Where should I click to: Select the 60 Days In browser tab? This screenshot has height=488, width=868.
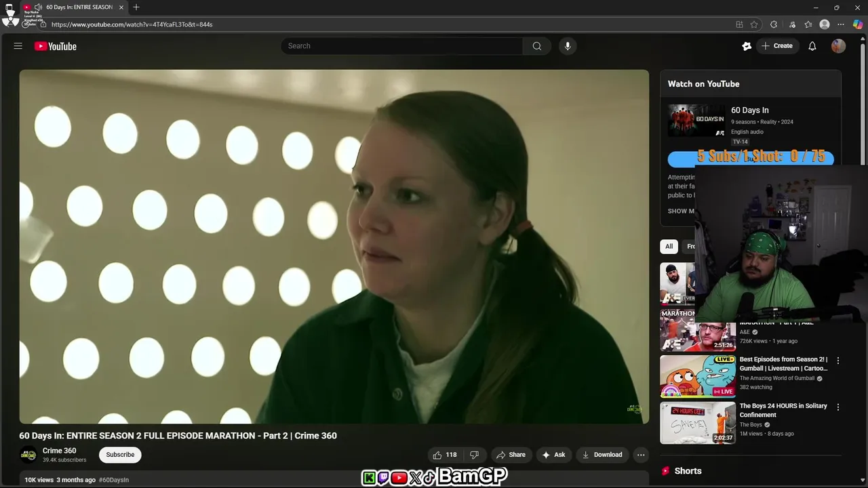pos(75,7)
